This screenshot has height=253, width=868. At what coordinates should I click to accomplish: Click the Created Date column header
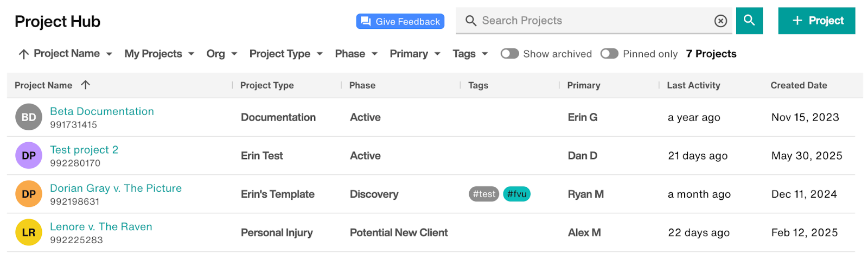coord(799,85)
